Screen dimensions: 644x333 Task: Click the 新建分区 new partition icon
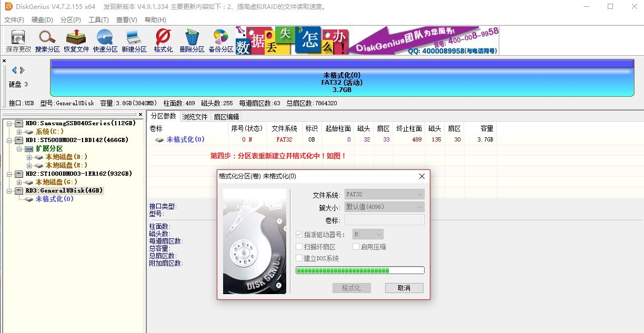pyautogui.click(x=134, y=41)
